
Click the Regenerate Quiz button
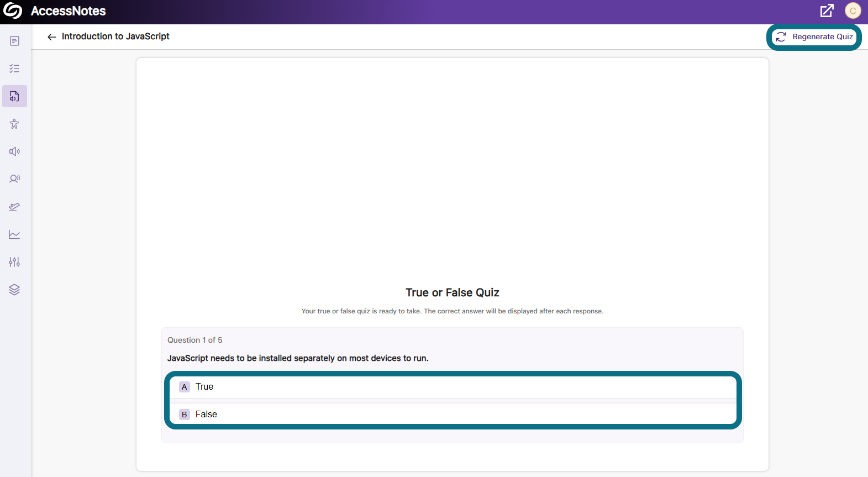[814, 37]
